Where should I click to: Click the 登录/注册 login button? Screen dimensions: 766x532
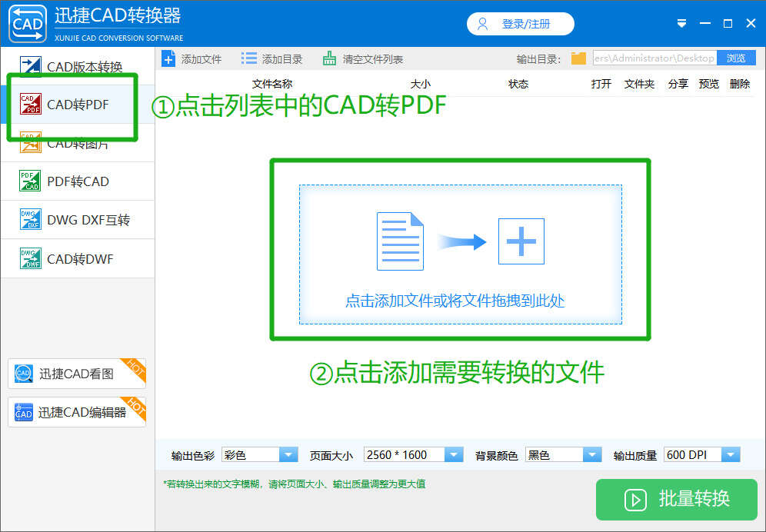click(x=520, y=24)
